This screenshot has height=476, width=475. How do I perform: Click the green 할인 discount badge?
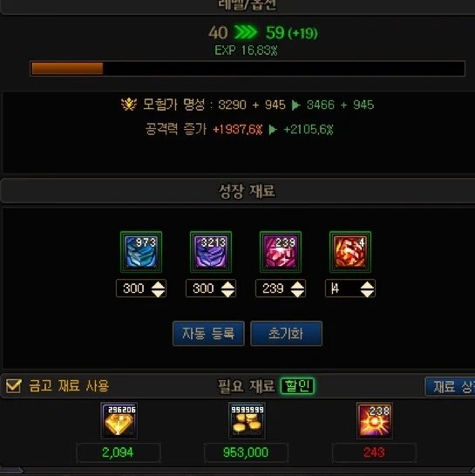(x=297, y=386)
